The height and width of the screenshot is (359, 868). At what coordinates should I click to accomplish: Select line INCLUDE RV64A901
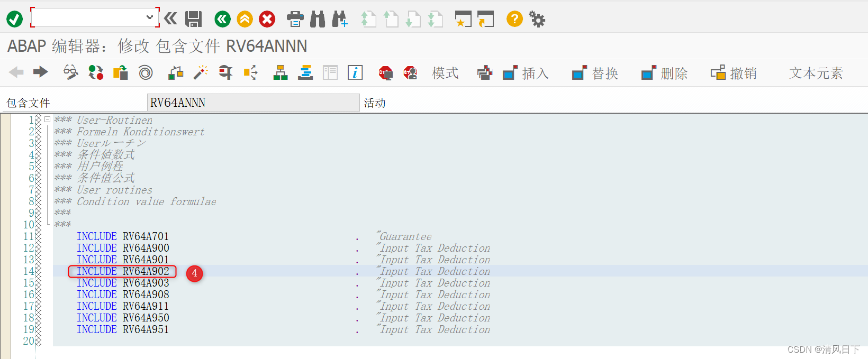[x=123, y=260]
